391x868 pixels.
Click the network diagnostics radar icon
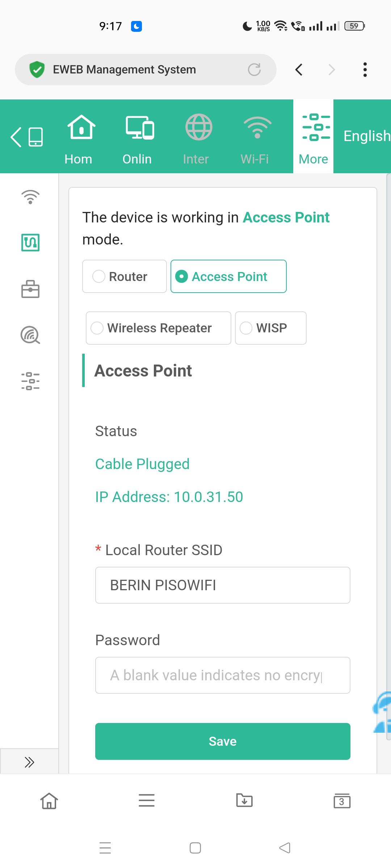[30, 335]
